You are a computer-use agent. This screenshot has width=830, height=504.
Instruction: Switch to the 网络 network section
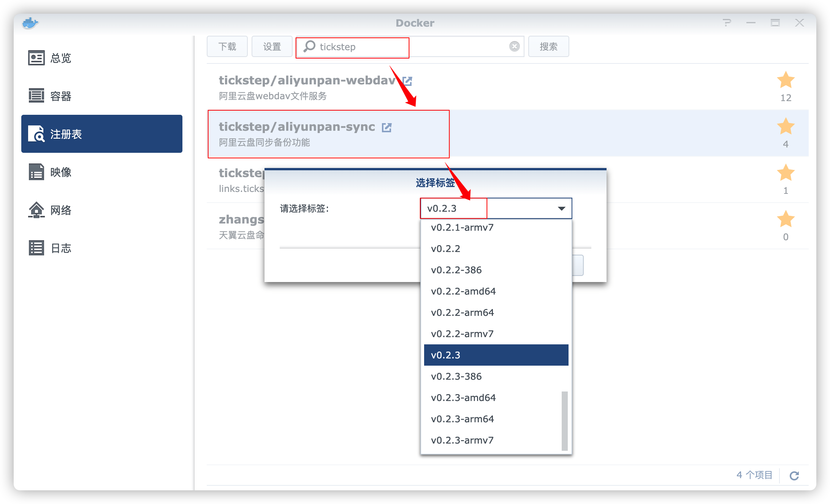(x=102, y=210)
